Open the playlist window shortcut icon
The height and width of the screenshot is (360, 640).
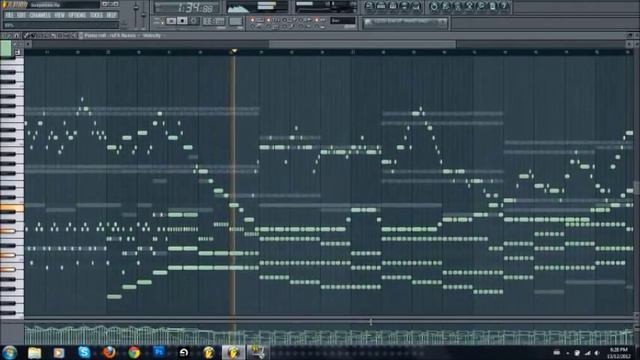click(369, 6)
